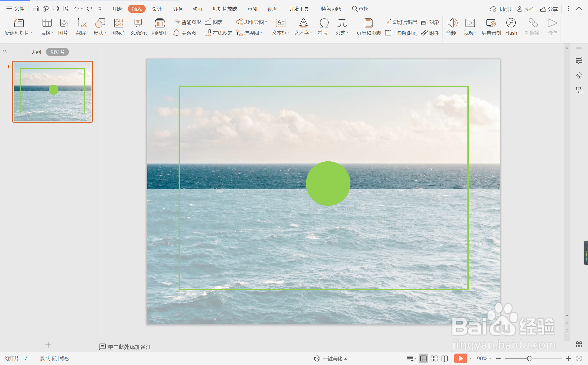Click the 智能图形 smart graphic button
The width and height of the screenshot is (588, 365).
coord(188,22)
